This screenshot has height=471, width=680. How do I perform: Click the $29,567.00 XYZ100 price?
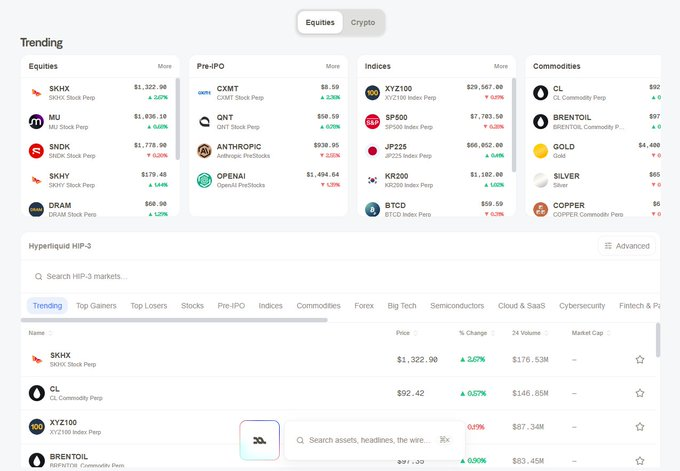pos(484,87)
